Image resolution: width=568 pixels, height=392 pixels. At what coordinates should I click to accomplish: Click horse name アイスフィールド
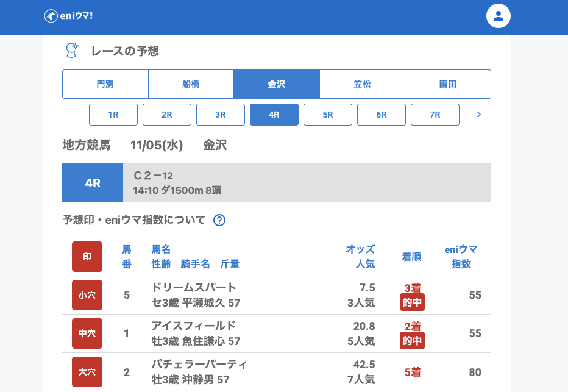[x=193, y=326]
